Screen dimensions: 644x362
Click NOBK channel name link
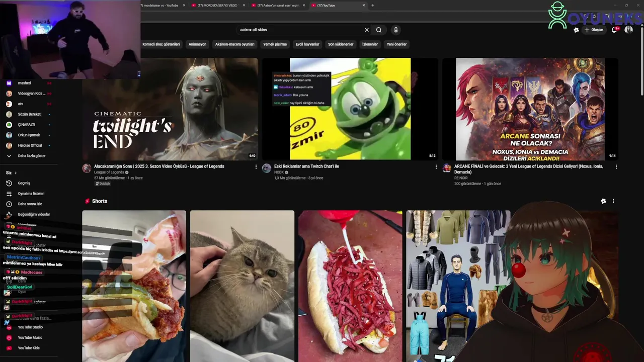[279, 172]
